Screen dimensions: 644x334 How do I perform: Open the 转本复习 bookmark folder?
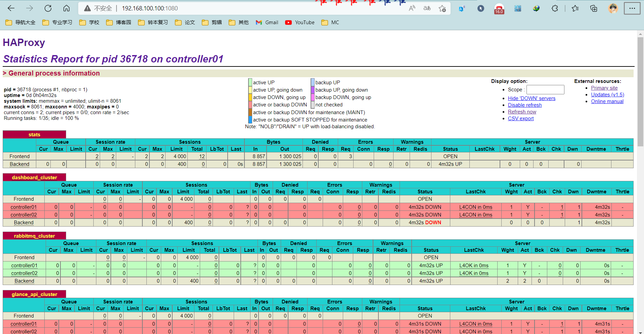(153, 22)
